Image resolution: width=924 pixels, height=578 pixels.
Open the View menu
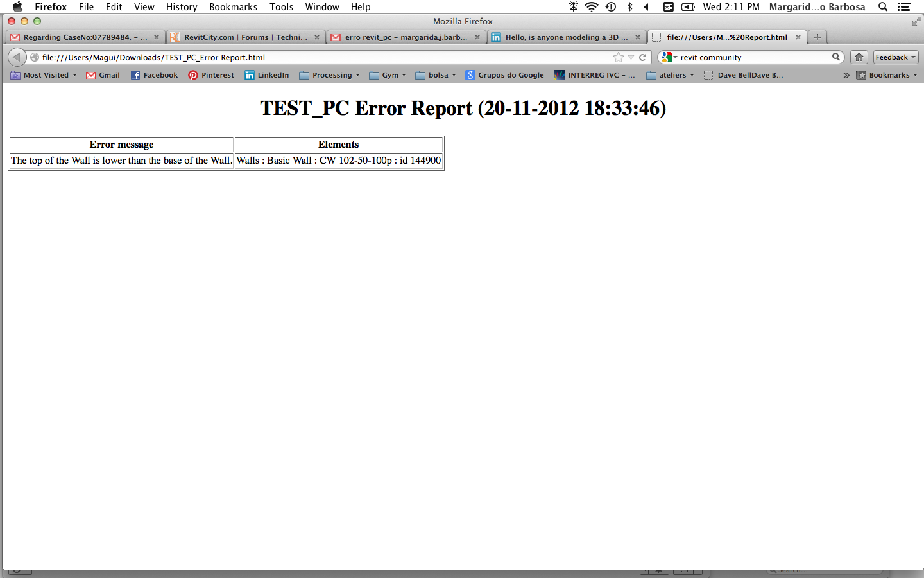[x=144, y=7]
